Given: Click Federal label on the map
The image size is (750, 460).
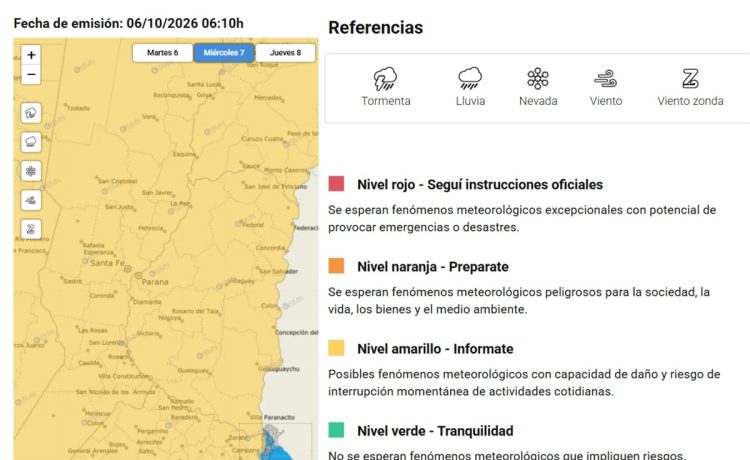Looking at the screenshot, I should (253, 225).
